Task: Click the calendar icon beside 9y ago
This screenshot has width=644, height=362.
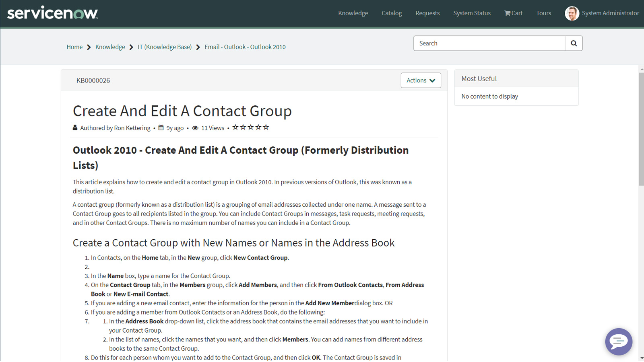Action: click(x=161, y=128)
